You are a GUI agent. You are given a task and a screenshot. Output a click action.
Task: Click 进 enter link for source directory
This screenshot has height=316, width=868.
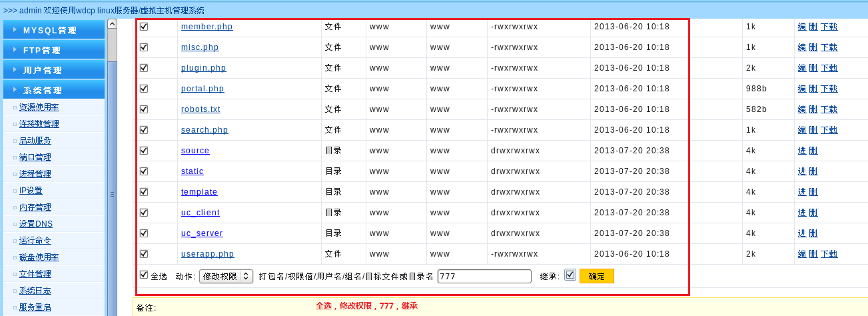pyautogui.click(x=802, y=151)
